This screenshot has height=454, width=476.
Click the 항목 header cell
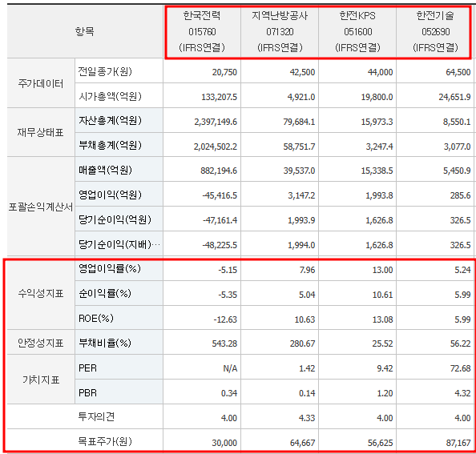pyautogui.click(x=85, y=31)
